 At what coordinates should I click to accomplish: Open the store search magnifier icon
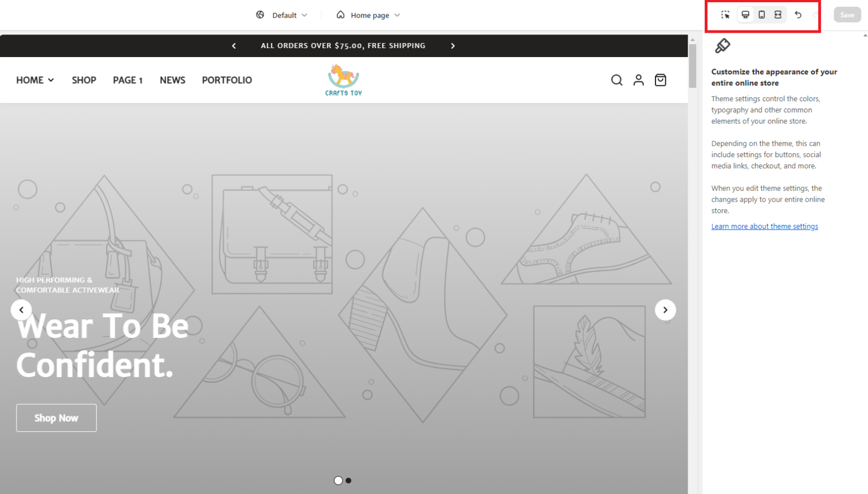[617, 80]
